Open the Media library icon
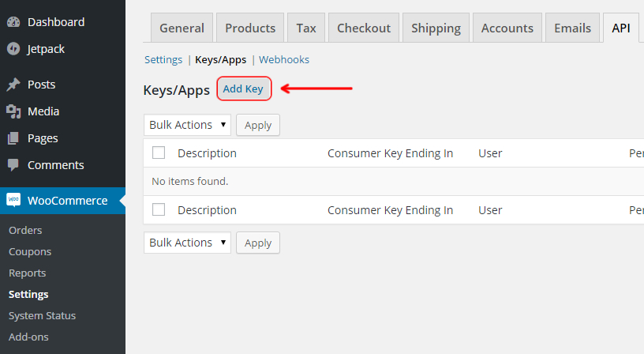644x354 pixels. (x=13, y=111)
